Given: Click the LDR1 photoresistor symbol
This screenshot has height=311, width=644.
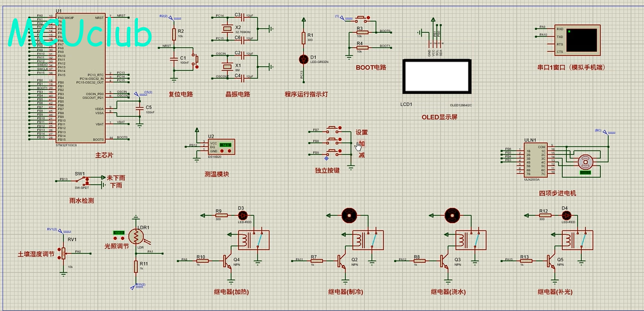Looking at the screenshot, I should click(137, 236).
